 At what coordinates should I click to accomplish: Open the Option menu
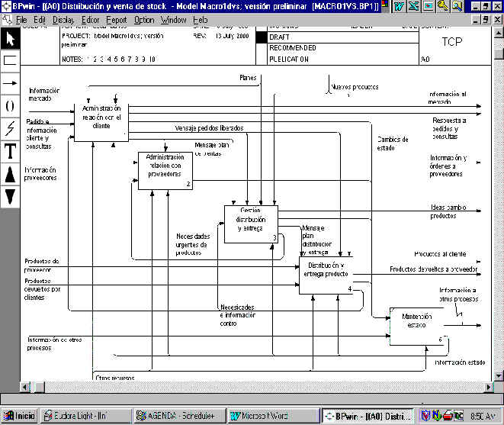pyautogui.click(x=144, y=20)
